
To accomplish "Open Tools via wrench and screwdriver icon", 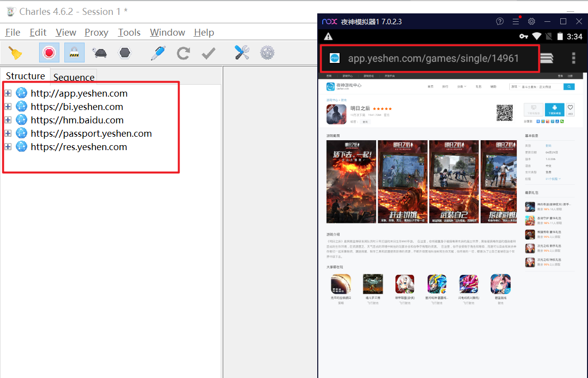I will (242, 53).
